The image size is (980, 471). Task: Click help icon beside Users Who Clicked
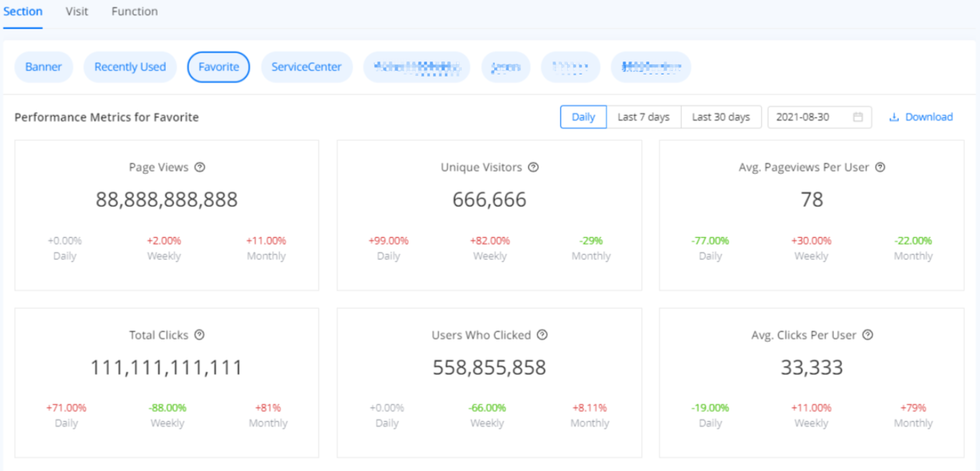click(542, 335)
